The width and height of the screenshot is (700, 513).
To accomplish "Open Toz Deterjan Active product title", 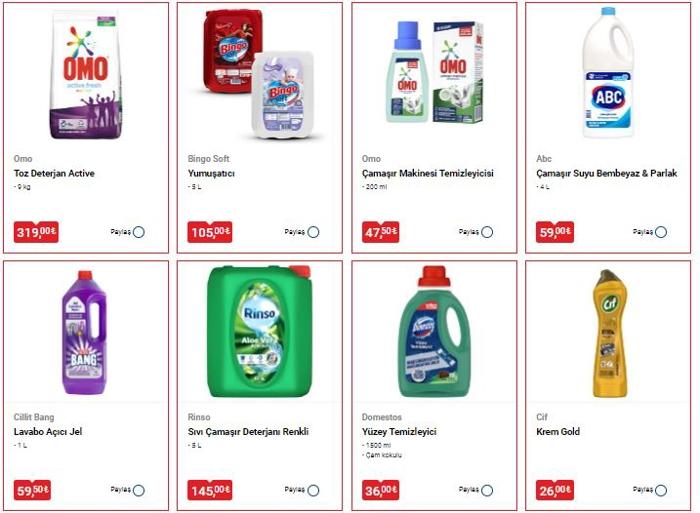I will coord(54,173).
